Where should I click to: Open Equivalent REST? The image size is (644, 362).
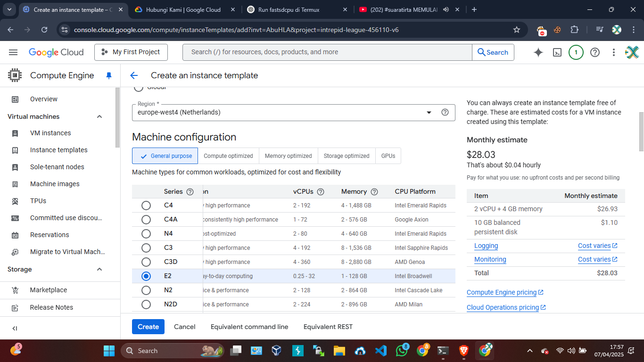pos(328,327)
